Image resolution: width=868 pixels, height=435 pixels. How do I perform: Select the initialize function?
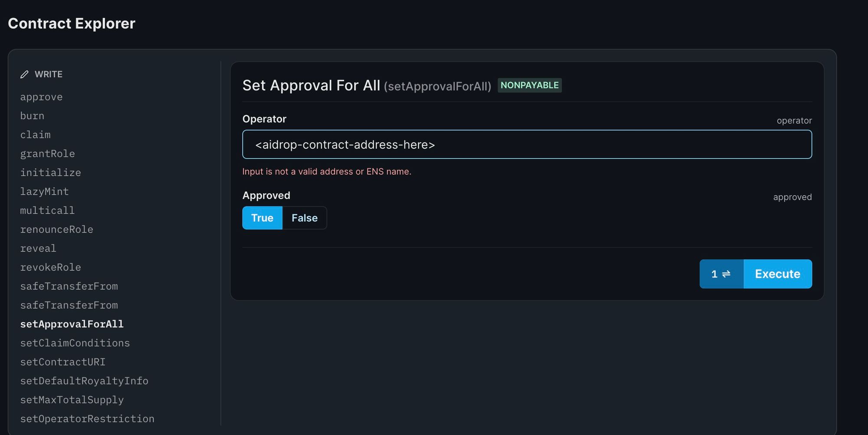[x=50, y=173]
